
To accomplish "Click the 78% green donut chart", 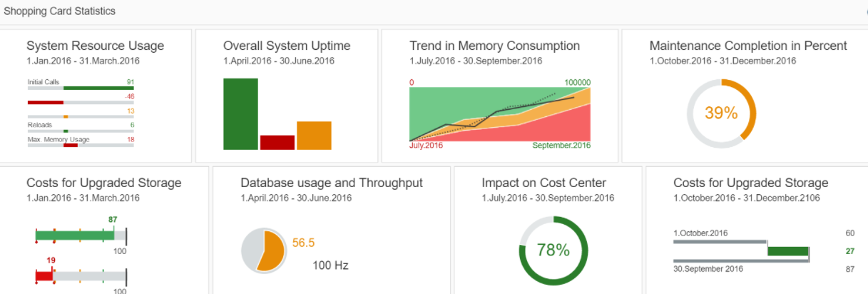I will point(553,250).
